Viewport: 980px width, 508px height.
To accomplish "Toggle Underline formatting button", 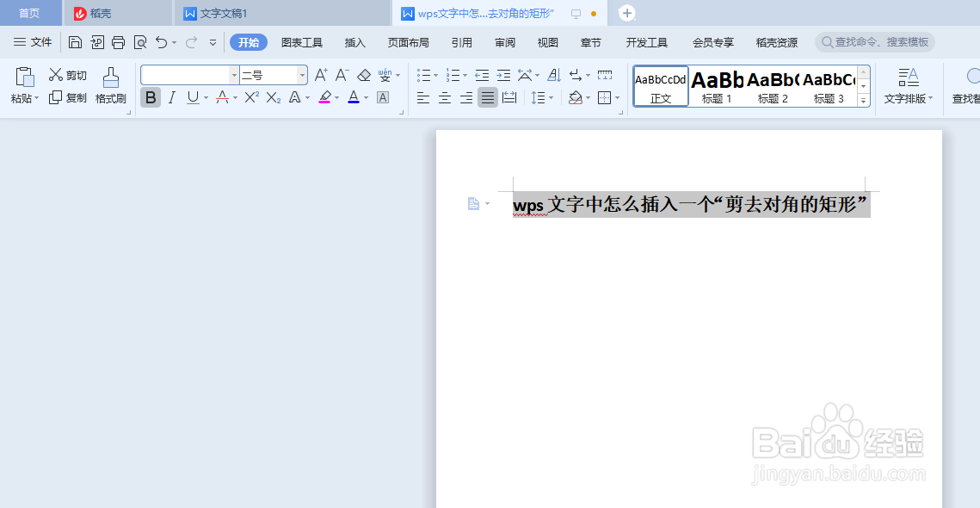I will click(193, 97).
